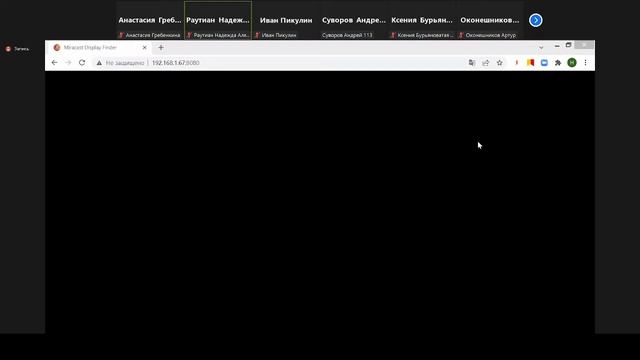Open the tab search dropdown arrow
Screen dimensions: 640x360
(x=541, y=48)
